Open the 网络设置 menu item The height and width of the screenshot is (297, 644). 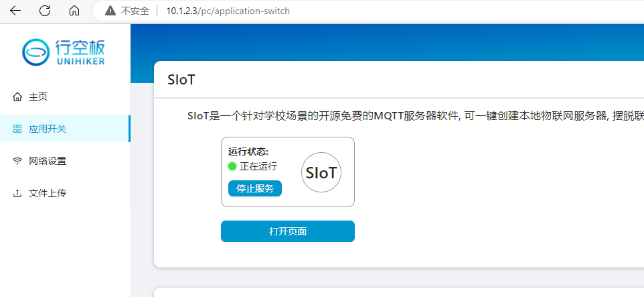point(65,161)
